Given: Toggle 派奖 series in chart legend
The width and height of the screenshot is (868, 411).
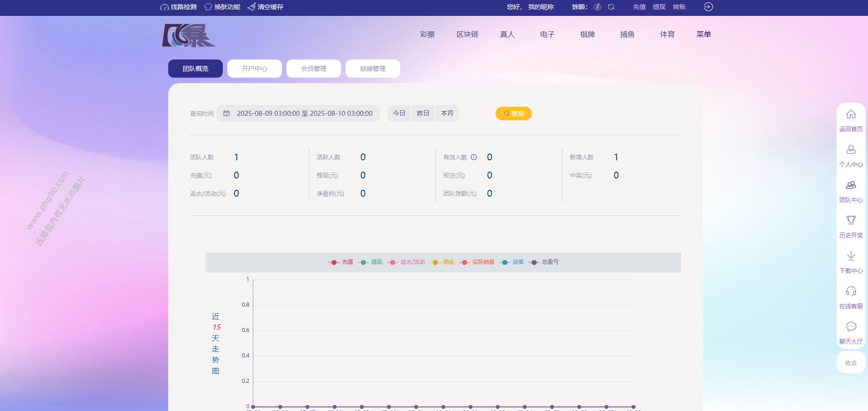Looking at the screenshot, I should (x=512, y=262).
